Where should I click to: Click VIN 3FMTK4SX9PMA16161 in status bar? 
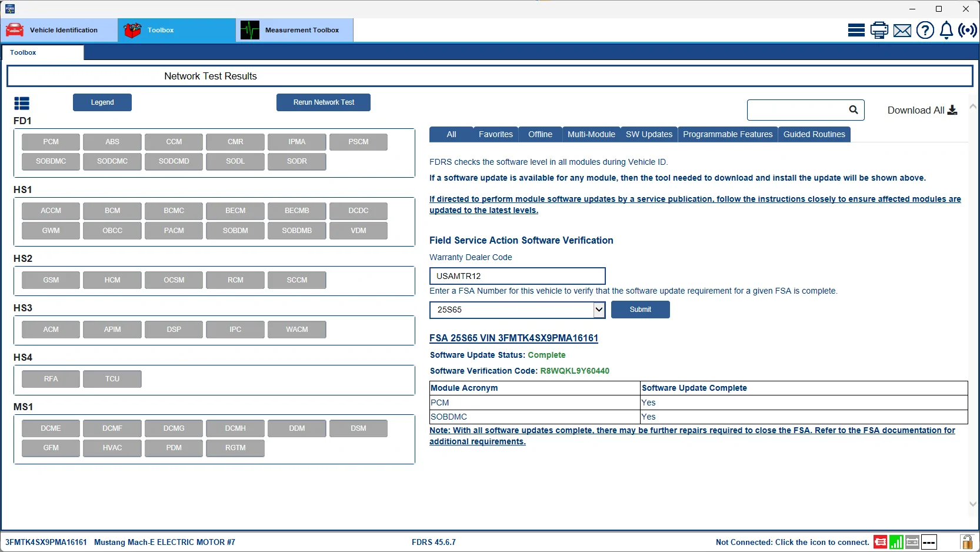tap(46, 543)
